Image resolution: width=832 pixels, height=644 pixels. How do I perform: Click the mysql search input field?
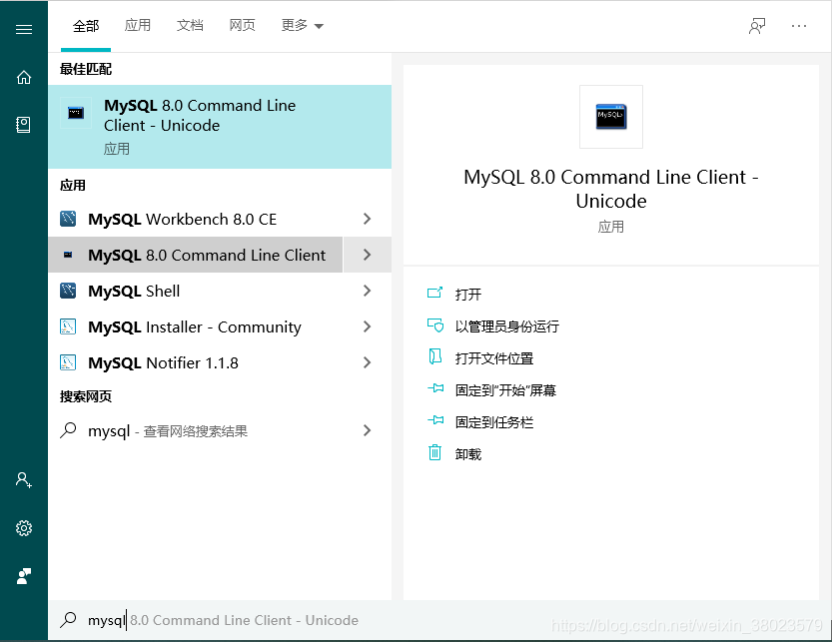point(439,620)
